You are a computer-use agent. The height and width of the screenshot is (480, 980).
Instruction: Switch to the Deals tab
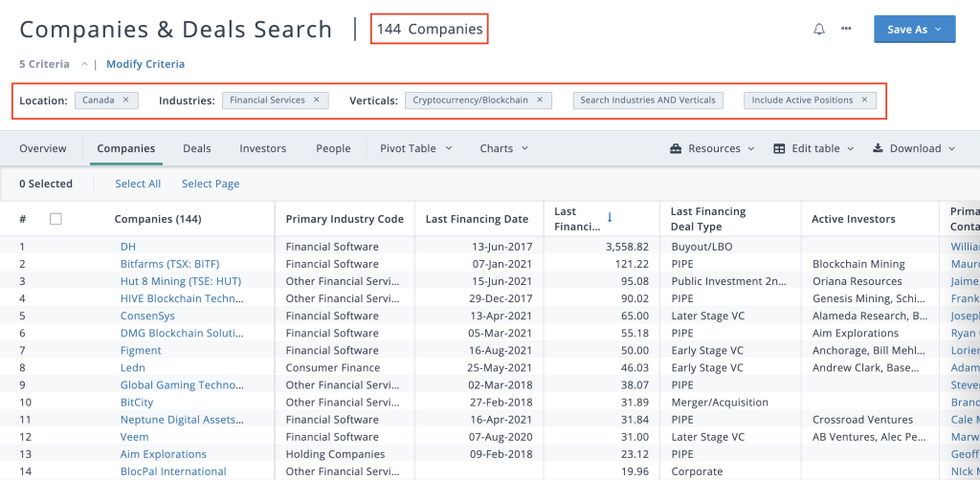click(197, 148)
